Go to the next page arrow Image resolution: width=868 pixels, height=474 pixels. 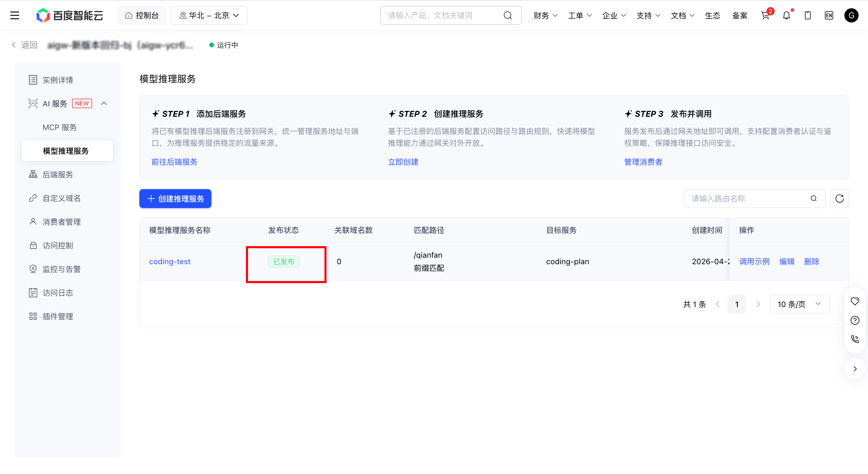tap(758, 304)
